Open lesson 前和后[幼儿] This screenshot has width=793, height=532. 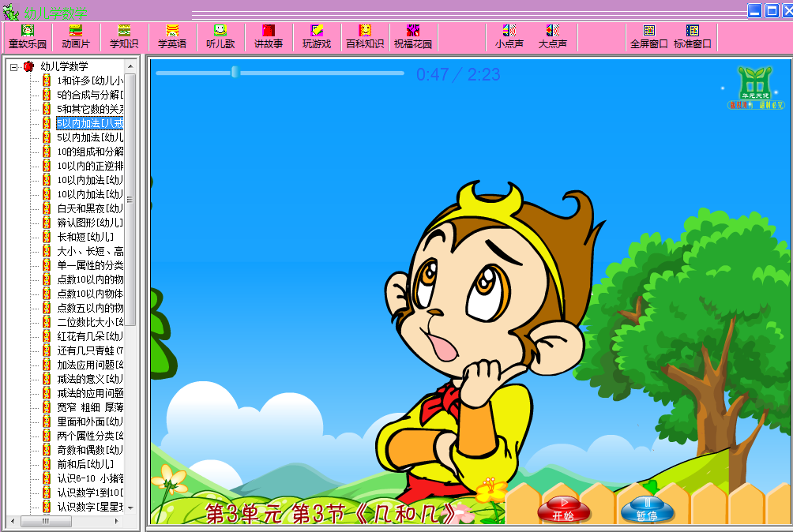(x=85, y=464)
